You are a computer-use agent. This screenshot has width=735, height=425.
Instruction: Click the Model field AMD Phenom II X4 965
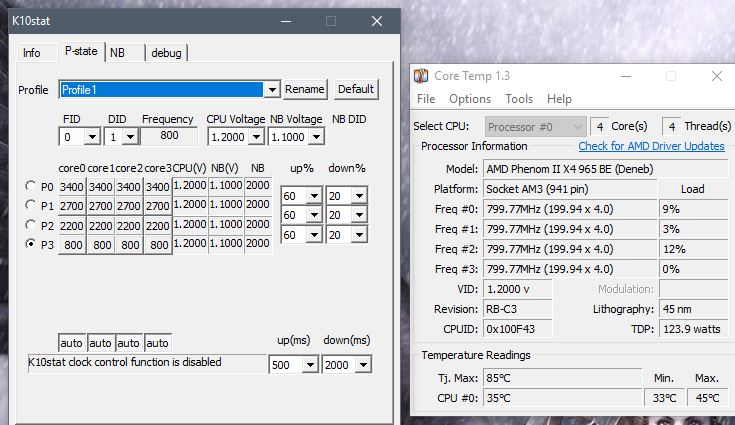[x=606, y=169]
